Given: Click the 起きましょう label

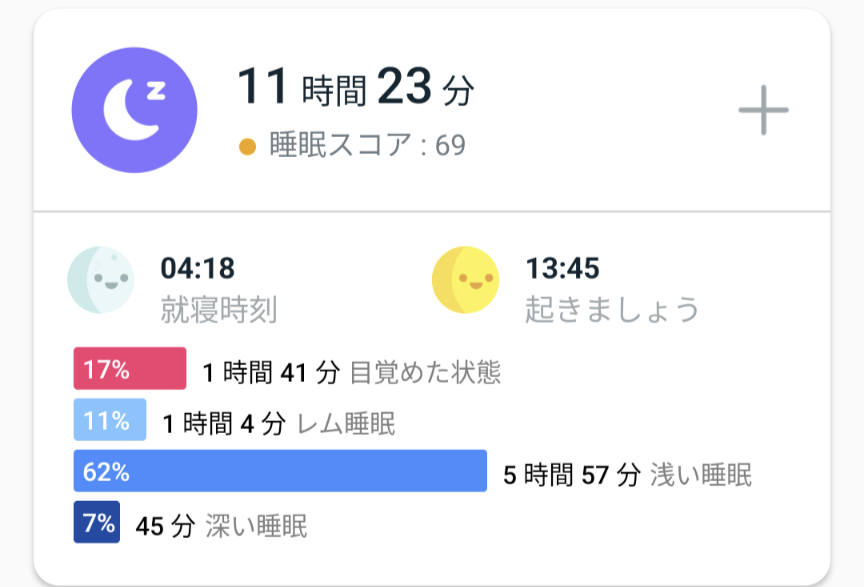Looking at the screenshot, I should 612,310.
